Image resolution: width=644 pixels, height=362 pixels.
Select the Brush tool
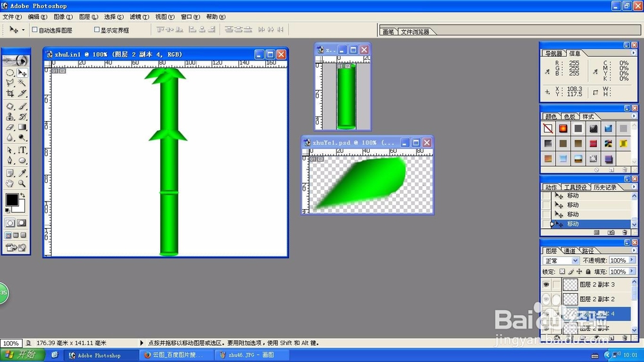pos(22,106)
